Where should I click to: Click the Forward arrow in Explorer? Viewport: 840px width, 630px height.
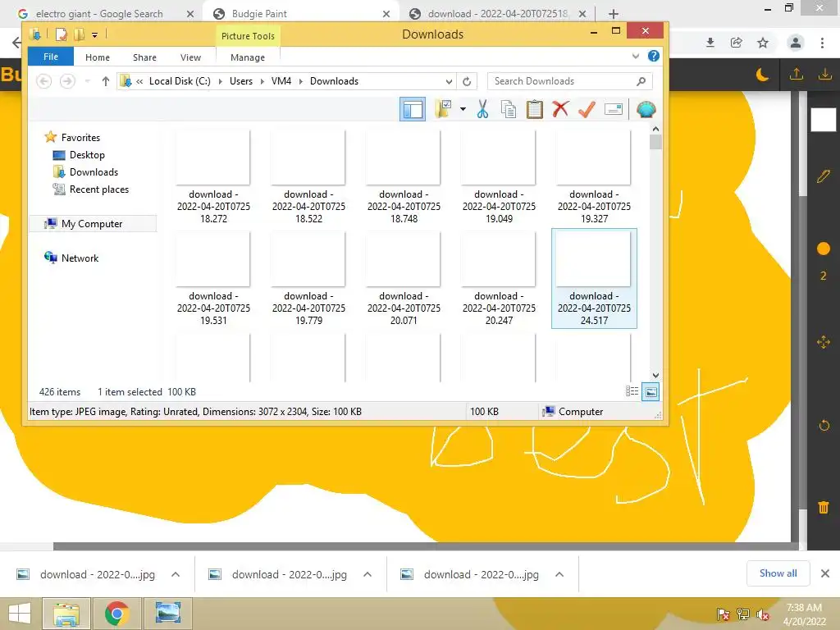[x=67, y=81]
